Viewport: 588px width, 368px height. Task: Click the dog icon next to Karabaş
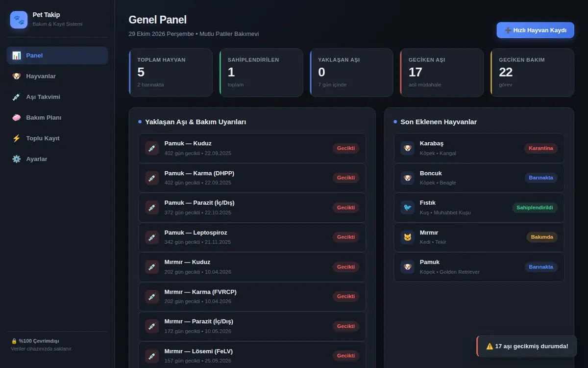[407, 148]
